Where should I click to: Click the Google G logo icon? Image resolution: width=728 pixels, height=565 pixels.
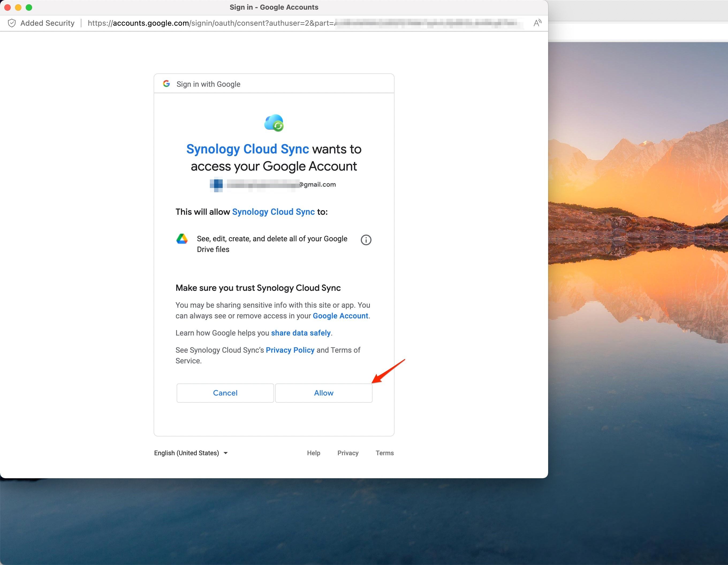click(166, 84)
